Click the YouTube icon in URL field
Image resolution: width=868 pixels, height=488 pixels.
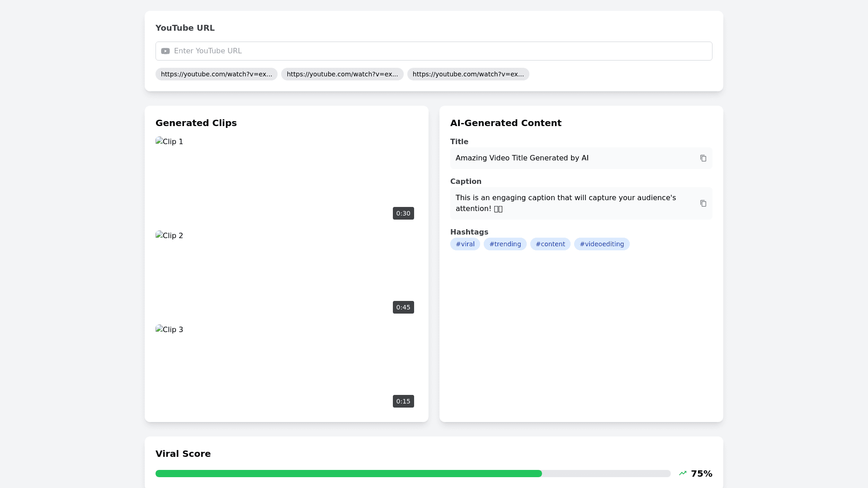click(x=165, y=51)
